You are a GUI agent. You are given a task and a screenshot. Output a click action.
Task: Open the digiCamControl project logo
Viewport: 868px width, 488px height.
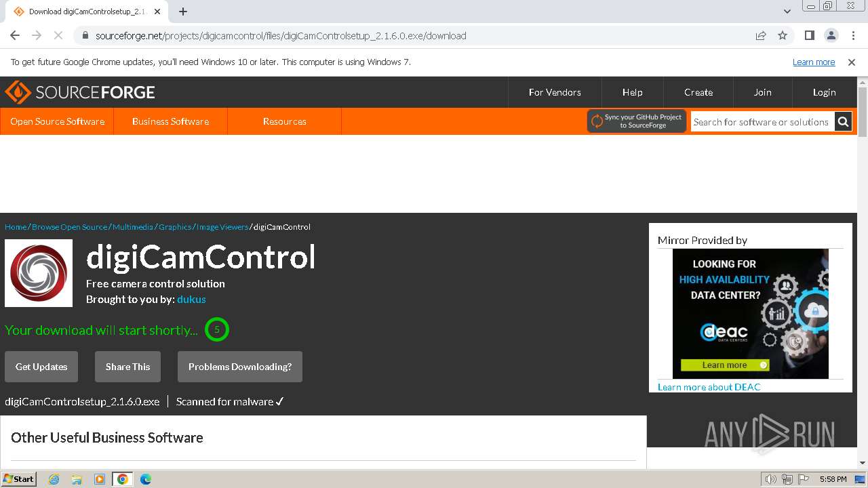pos(39,273)
